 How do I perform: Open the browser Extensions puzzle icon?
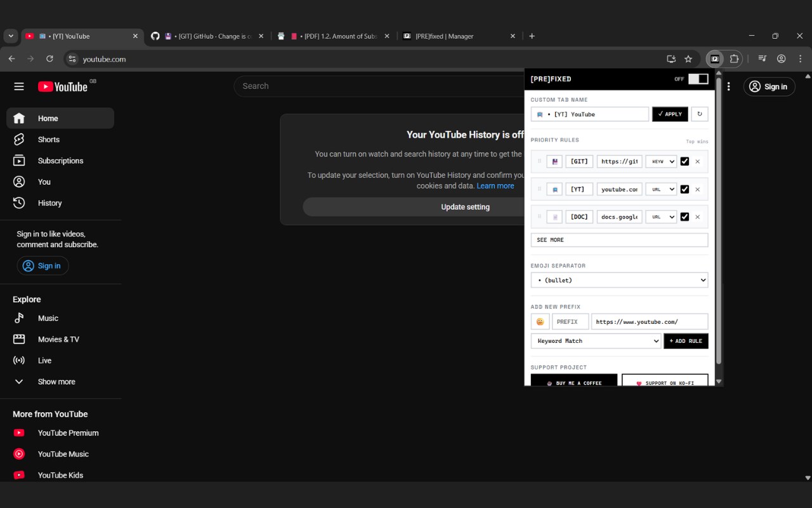(x=734, y=59)
